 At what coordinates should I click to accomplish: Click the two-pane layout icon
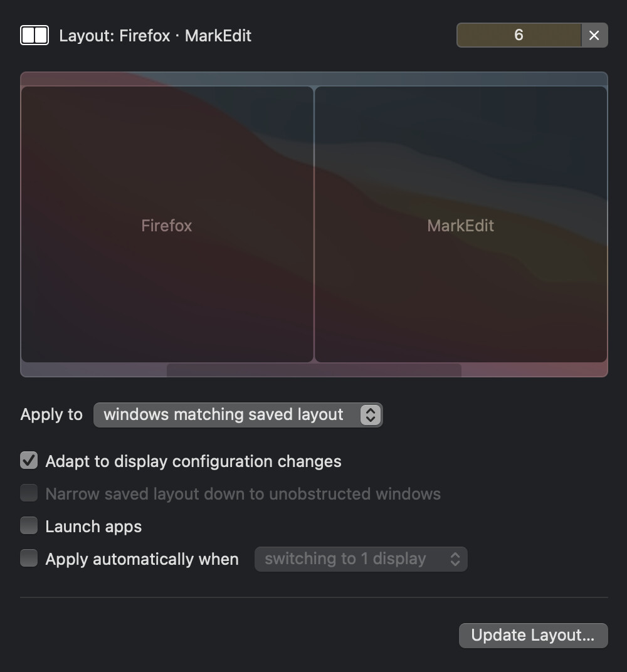[34, 35]
